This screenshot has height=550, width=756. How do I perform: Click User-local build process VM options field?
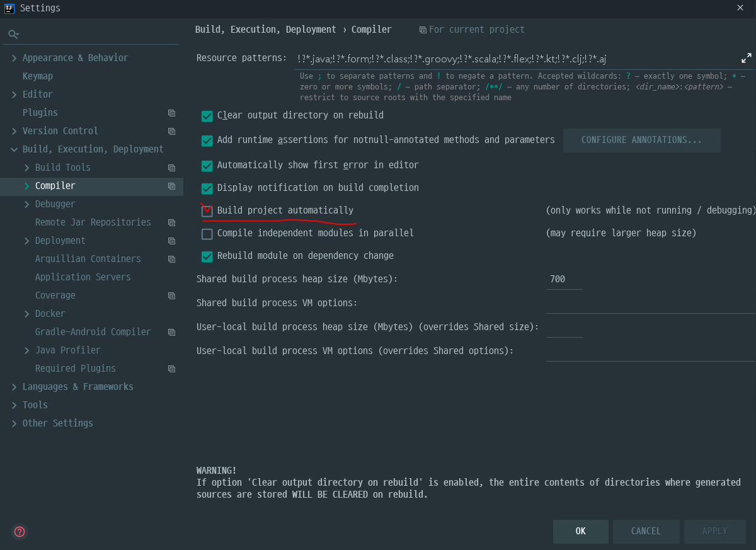pyautogui.click(x=650, y=352)
